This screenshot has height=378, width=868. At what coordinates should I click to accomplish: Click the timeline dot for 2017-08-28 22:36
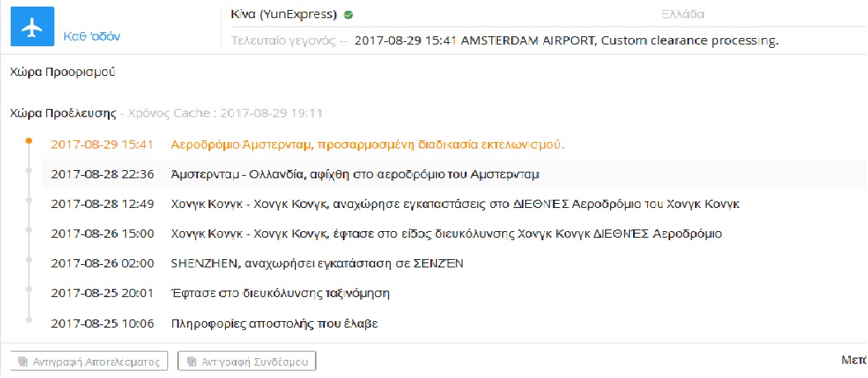click(x=29, y=174)
